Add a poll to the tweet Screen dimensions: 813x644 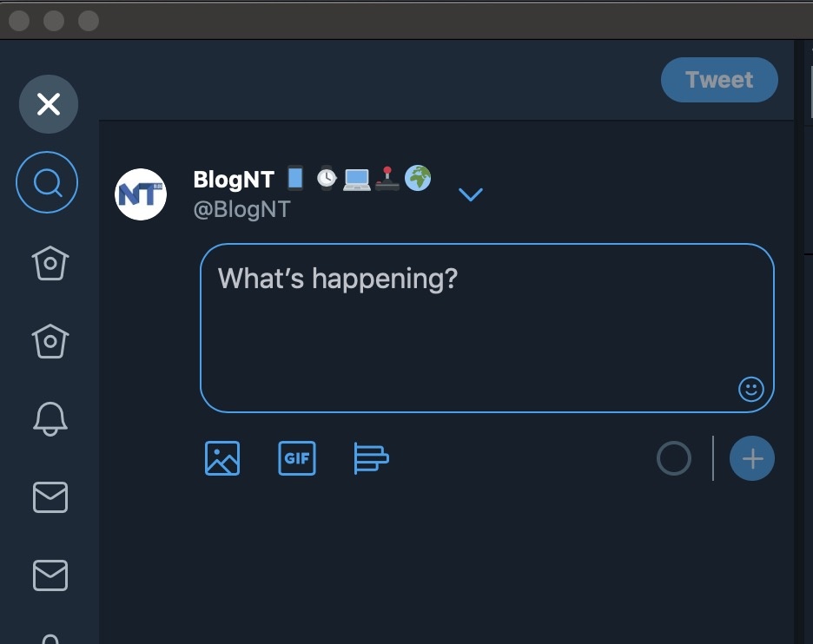coord(371,458)
